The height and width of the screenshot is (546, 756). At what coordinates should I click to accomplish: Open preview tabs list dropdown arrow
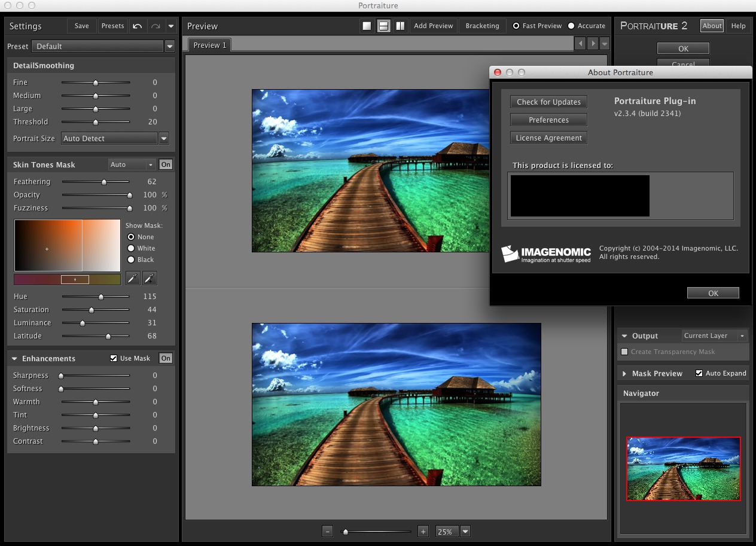(605, 43)
